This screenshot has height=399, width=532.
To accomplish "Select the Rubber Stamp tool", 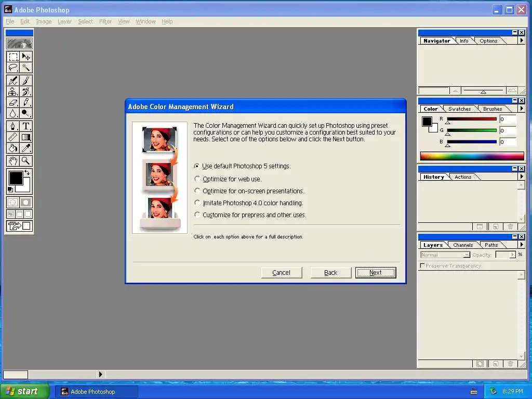I will click(x=13, y=91).
